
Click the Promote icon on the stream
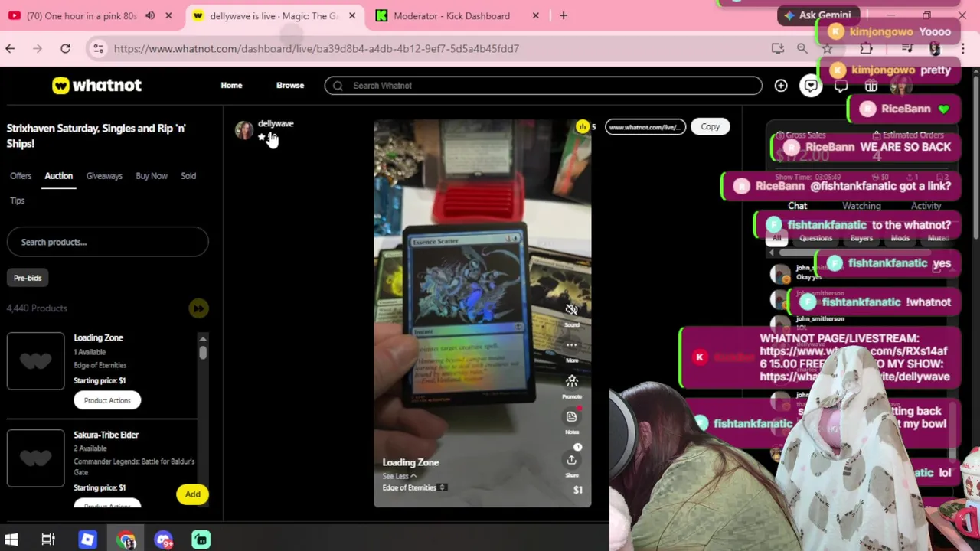571,385
